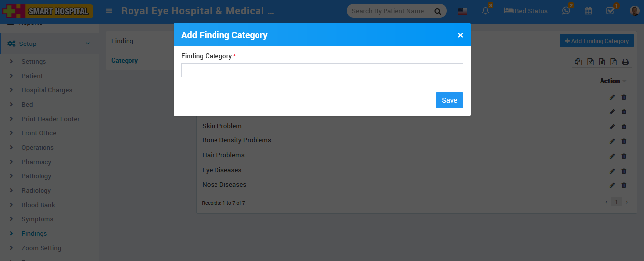Open the notifications bell icon
The height and width of the screenshot is (261, 644).
point(485,11)
